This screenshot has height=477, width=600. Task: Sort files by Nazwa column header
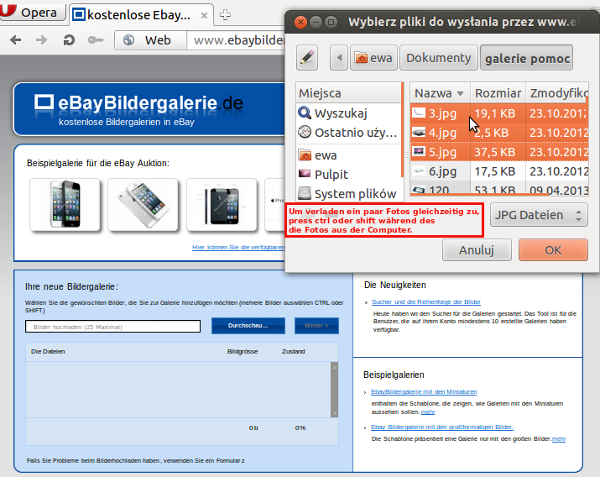(440, 93)
